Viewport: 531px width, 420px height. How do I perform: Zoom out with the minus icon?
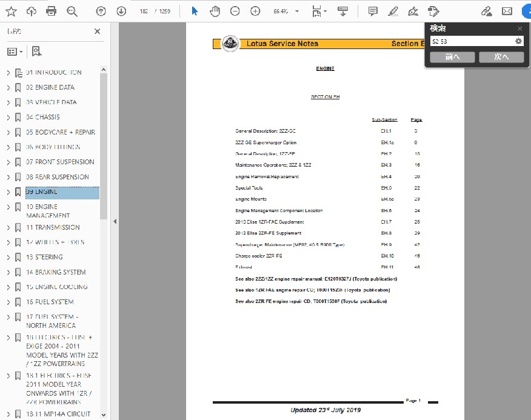(x=235, y=12)
